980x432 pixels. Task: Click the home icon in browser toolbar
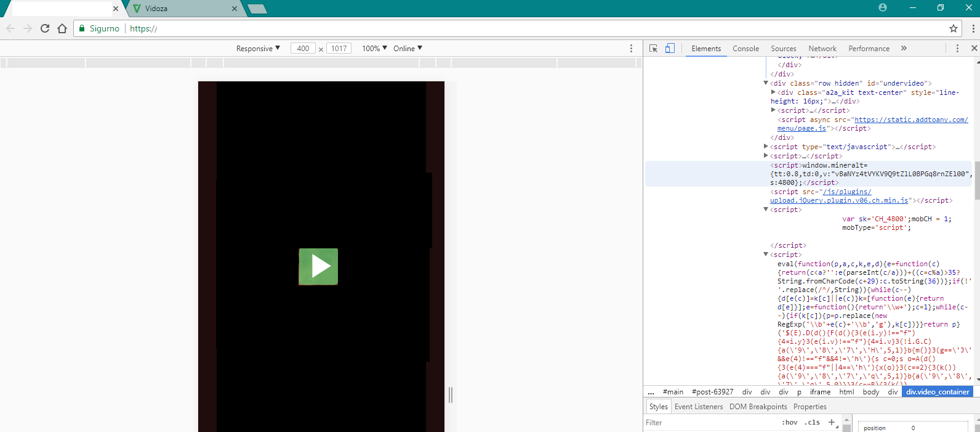click(x=62, y=28)
